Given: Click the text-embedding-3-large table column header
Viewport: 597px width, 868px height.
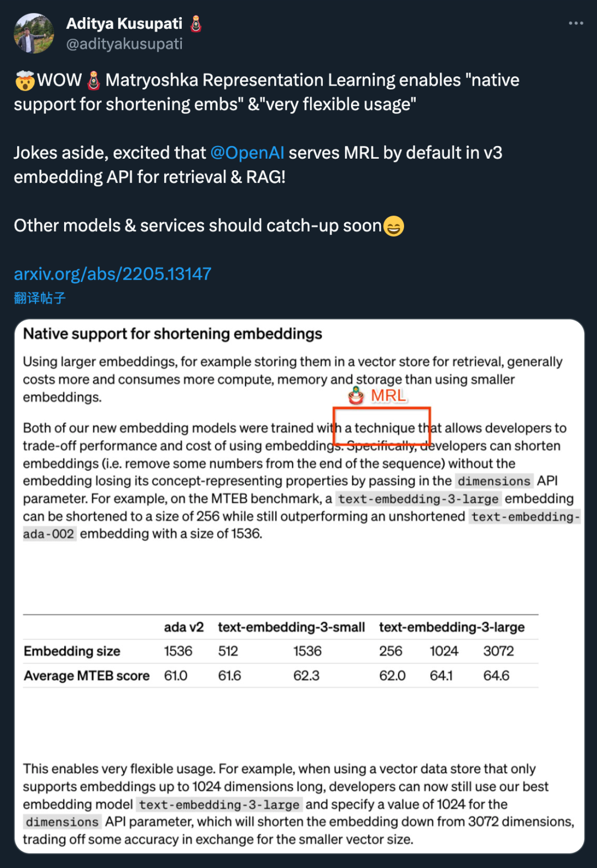Looking at the screenshot, I should 452,627.
